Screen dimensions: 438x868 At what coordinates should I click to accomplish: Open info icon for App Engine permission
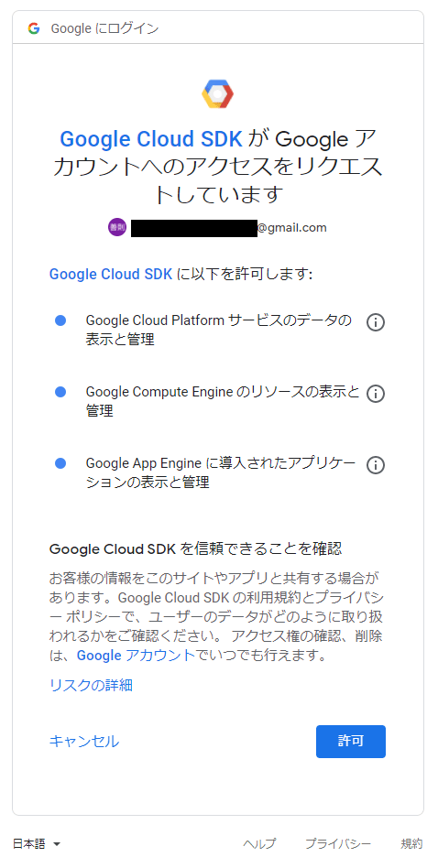[x=376, y=465]
